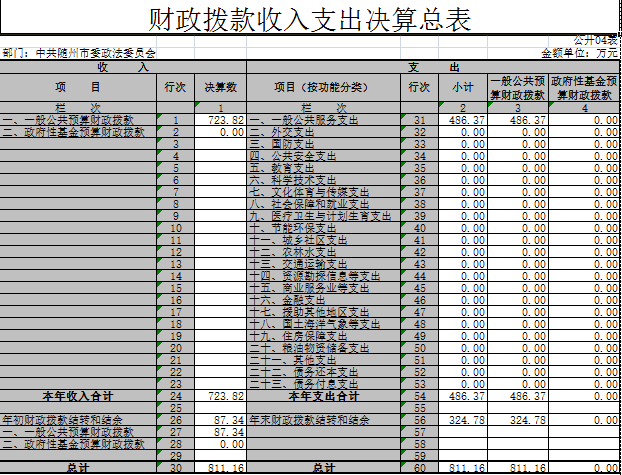Click the 年末财政拨款结转和结余 row label
Viewport: 622px width, 475px height.
310,420
